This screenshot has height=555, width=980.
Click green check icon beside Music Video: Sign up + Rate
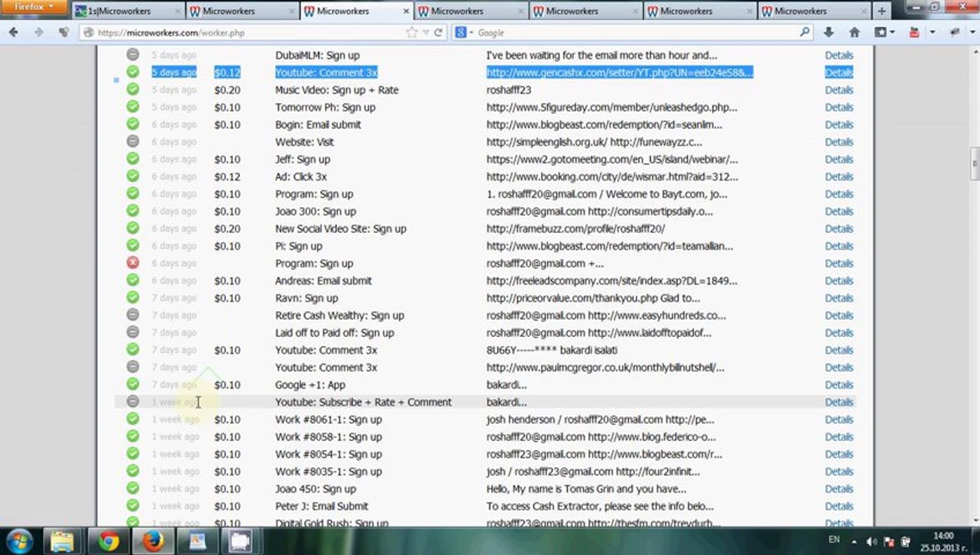pos(133,89)
